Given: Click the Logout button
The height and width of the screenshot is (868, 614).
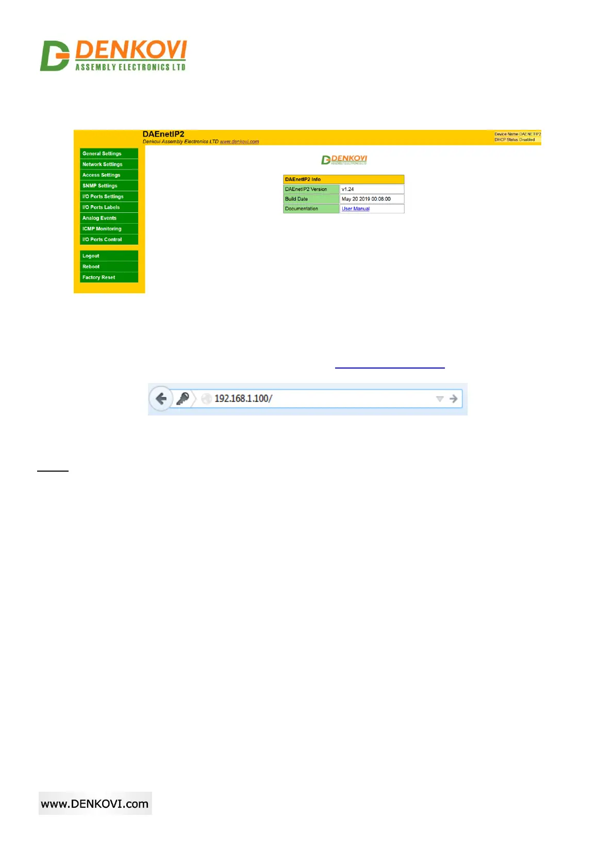Looking at the screenshot, I should pos(109,256).
